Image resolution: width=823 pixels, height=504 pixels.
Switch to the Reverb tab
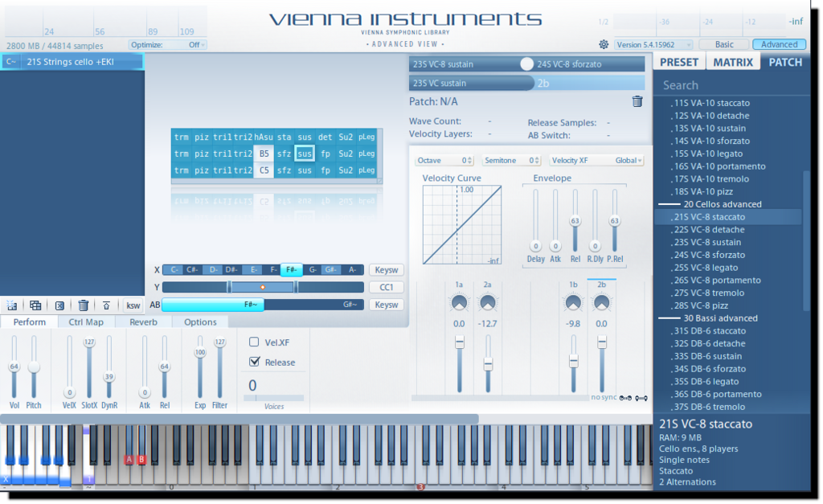click(143, 322)
